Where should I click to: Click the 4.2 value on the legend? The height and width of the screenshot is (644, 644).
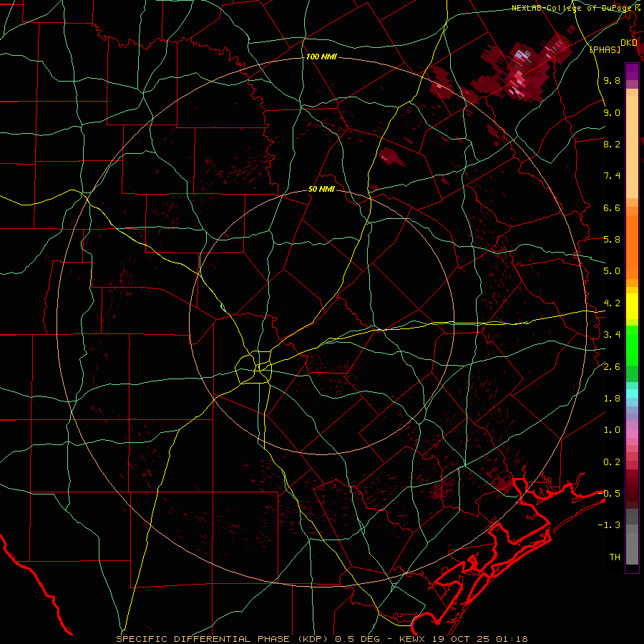tap(612, 303)
